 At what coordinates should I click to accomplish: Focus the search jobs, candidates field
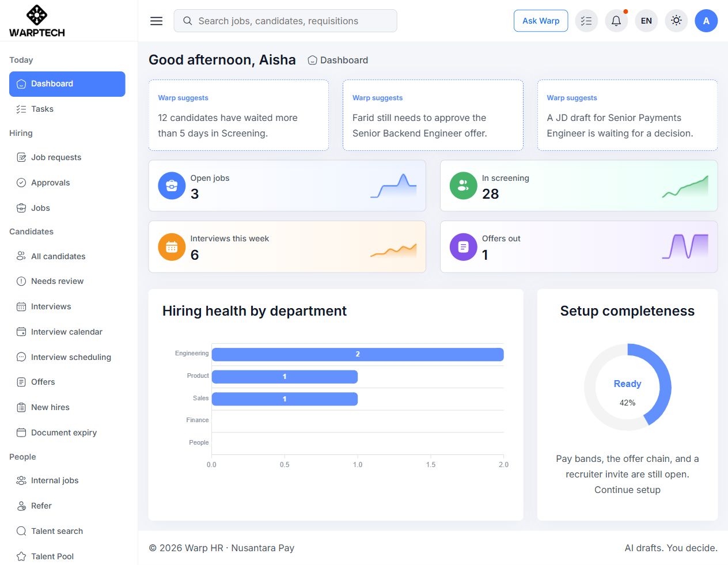[285, 21]
